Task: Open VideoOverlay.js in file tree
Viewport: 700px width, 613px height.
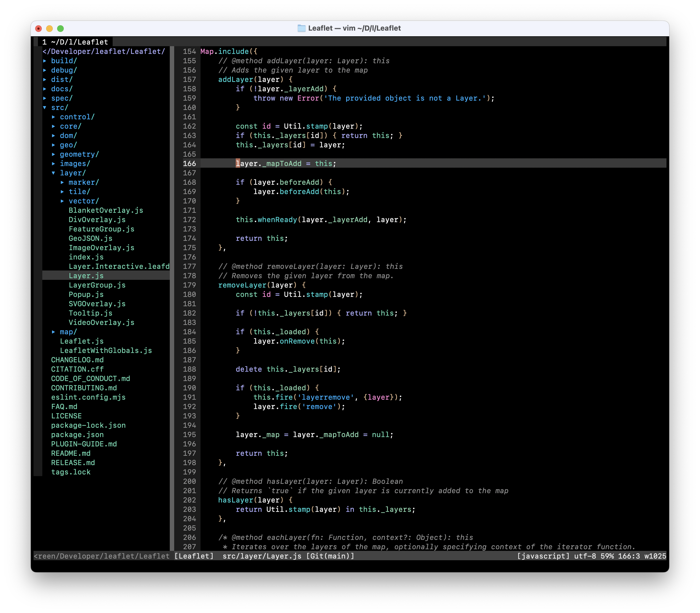Action: (x=102, y=322)
